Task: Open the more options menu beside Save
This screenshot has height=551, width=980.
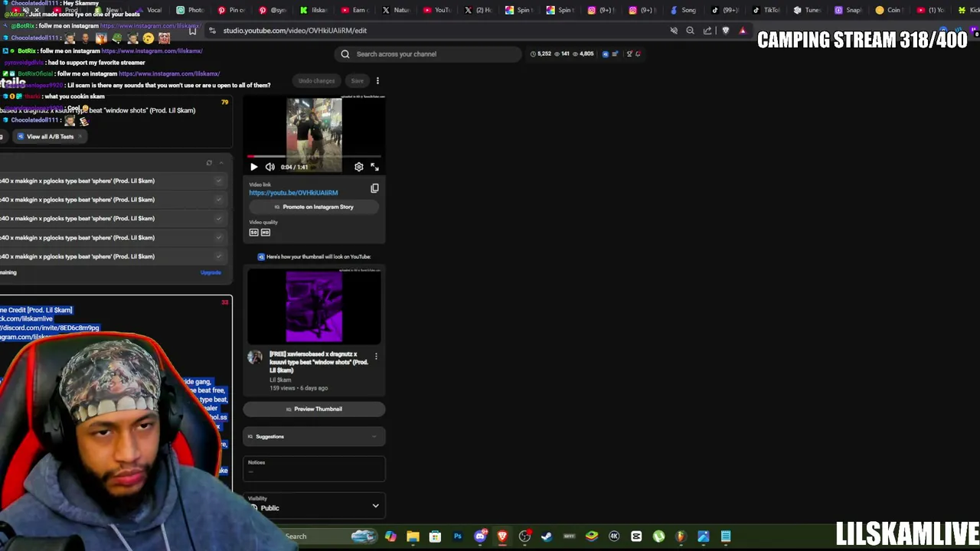Action: 377,80
